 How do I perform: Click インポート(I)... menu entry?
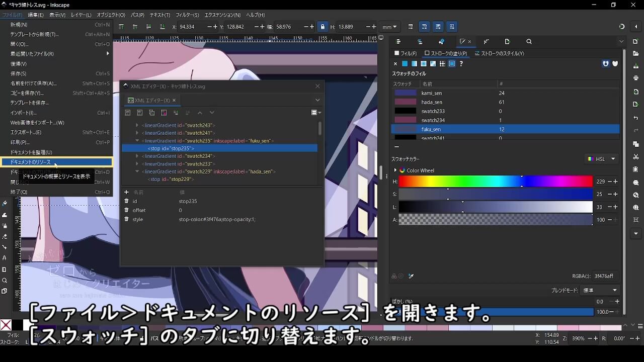(56, 113)
